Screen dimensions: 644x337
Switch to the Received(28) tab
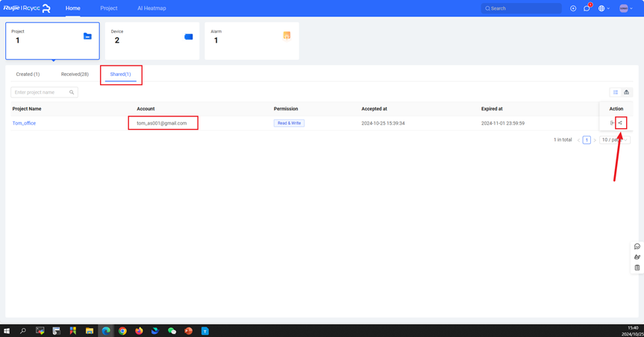tap(75, 75)
